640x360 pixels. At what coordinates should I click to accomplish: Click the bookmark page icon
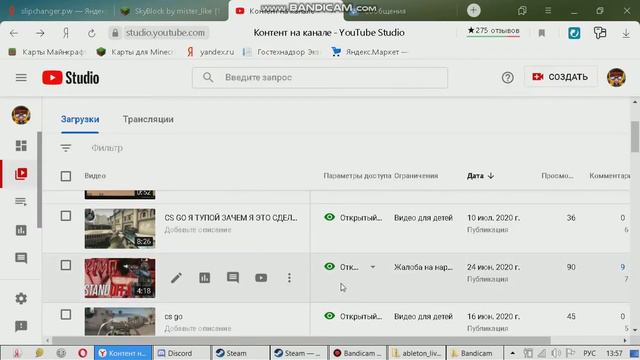542,33
